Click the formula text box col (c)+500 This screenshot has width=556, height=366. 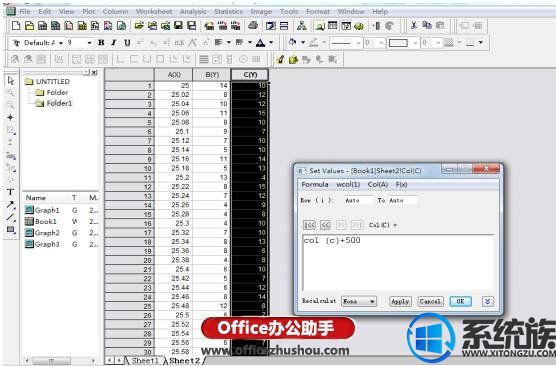pyautogui.click(x=399, y=262)
